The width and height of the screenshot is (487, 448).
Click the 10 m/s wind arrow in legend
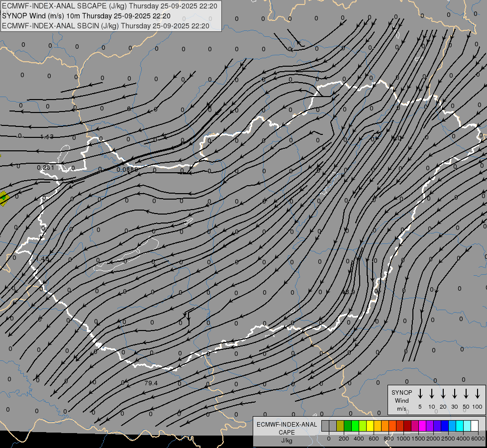coord(432,394)
